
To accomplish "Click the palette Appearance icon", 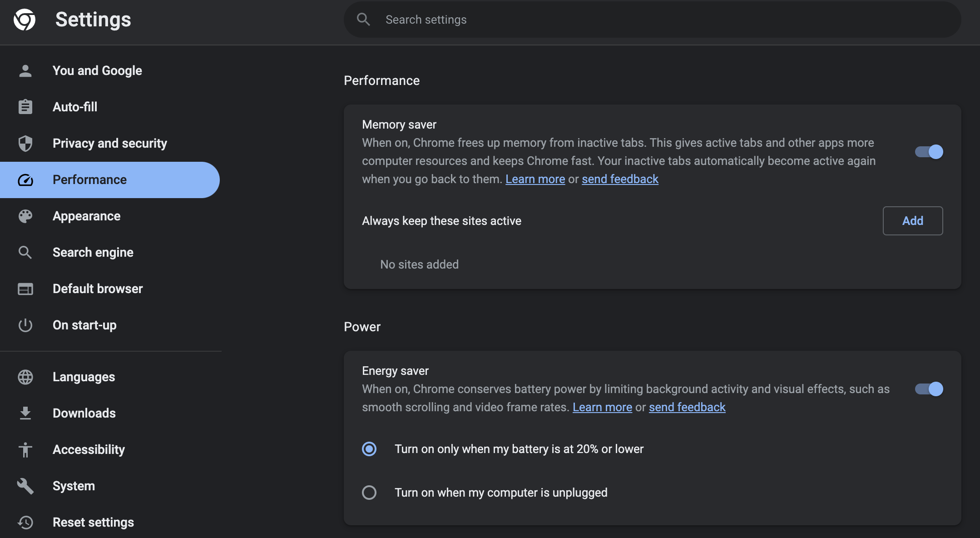I will point(25,216).
